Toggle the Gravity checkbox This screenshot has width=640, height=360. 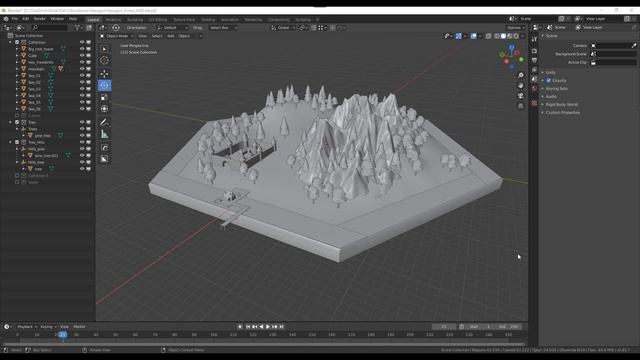549,80
